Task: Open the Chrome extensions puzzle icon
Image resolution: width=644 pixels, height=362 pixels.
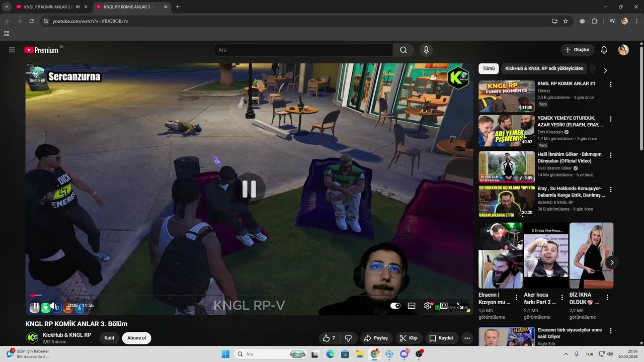Action: pyautogui.click(x=595, y=21)
